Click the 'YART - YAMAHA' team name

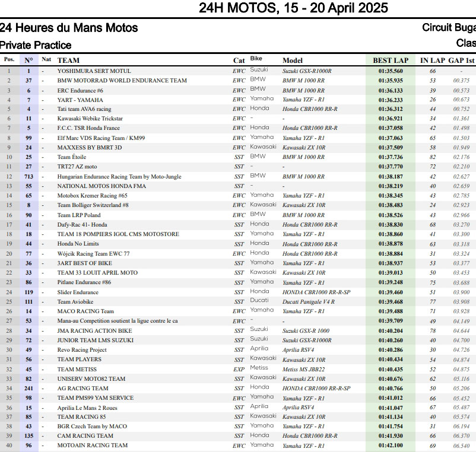coord(80,100)
